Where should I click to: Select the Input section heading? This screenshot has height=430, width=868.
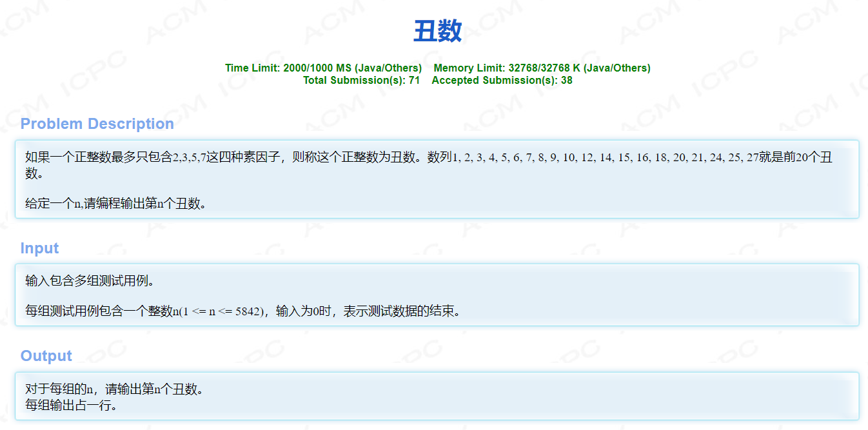[x=39, y=248]
